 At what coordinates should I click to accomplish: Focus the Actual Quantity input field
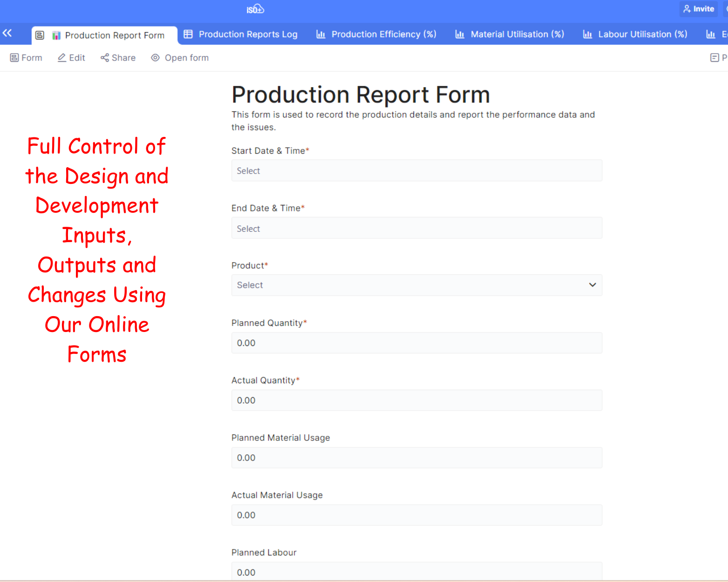pos(416,400)
